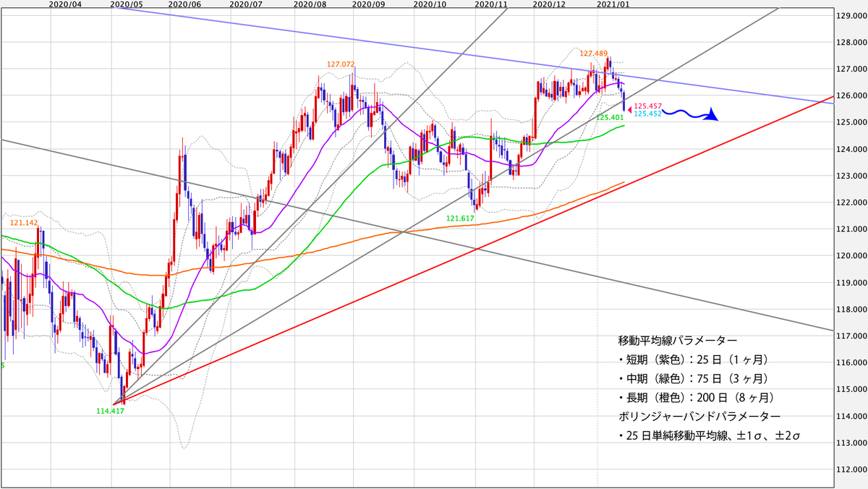Click the 127.072 peak price label
This screenshot has width=868, height=489.
(x=341, y=64)
